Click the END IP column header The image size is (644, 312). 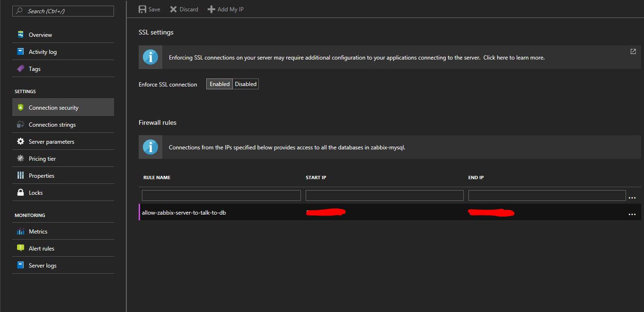[x=476, y=178]
